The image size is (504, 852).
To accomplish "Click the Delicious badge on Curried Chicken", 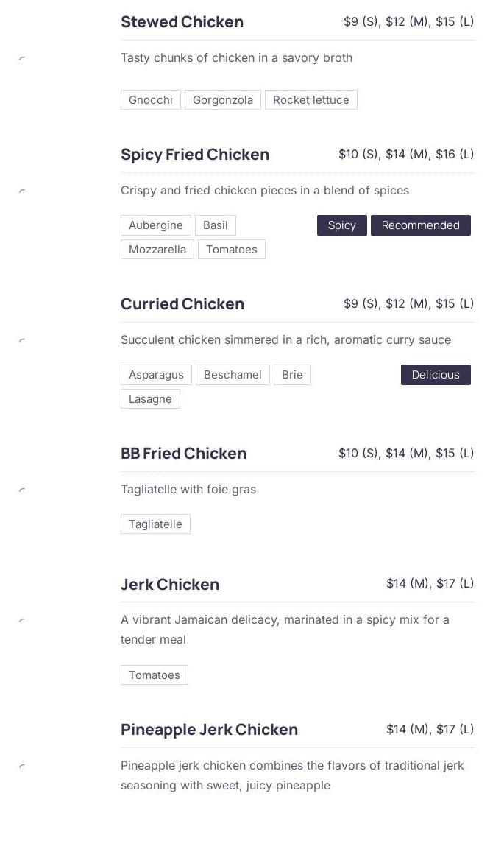I will 436,374.
